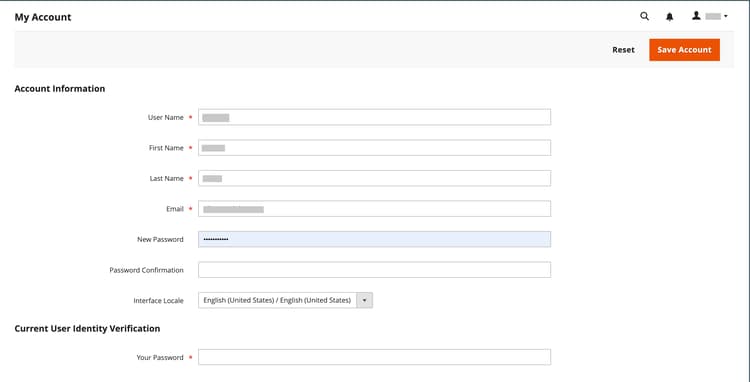Click the User Name label
The width and height of the screenshot is (750, 382).
coord(165,118)
